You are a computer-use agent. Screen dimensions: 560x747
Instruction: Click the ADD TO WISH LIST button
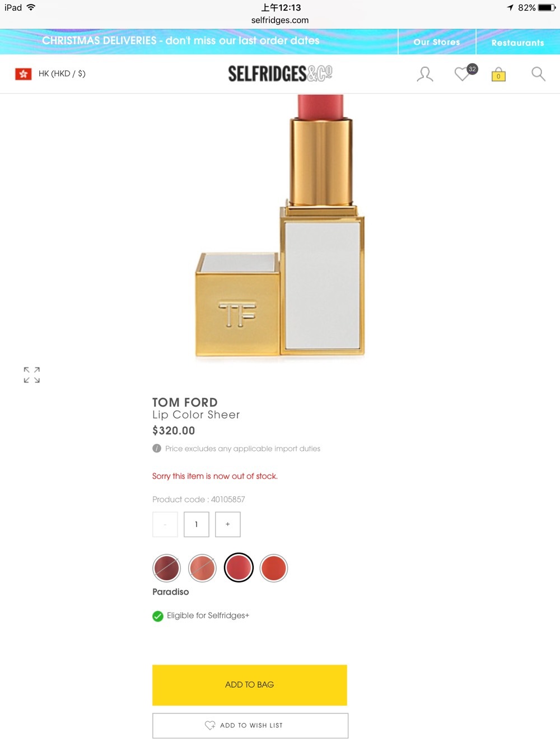(250, 726)
